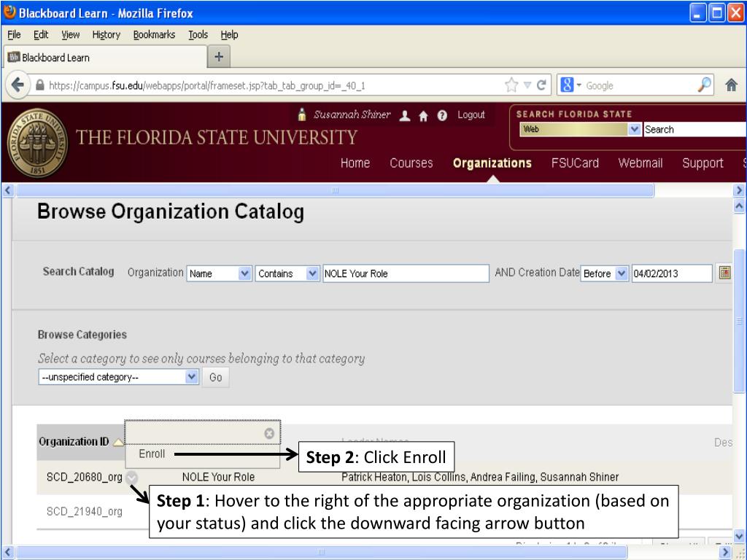
Task: Click the vertical scrollbar down arrow
Action: [739, 534]
